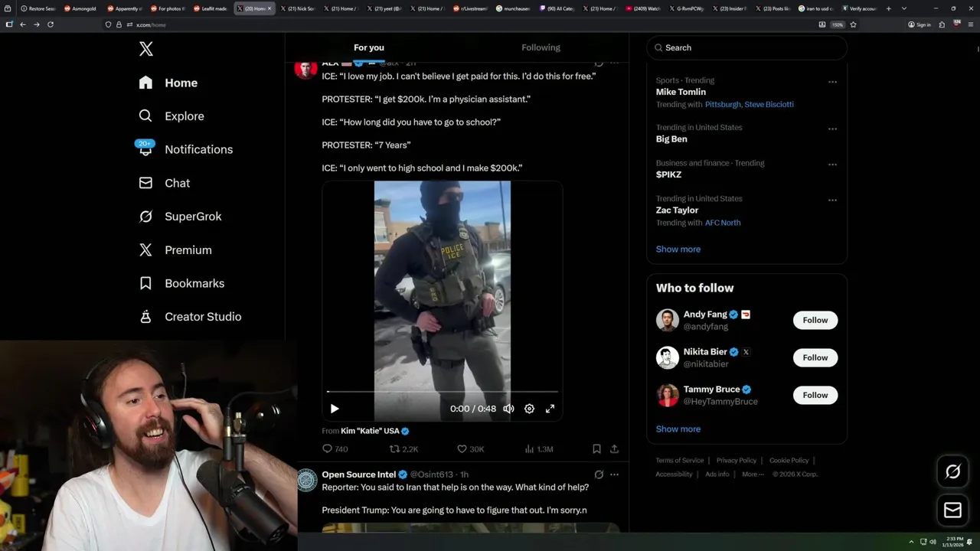980x551 pixels.
Task: Switch to the Following tab
Action: 541,47
